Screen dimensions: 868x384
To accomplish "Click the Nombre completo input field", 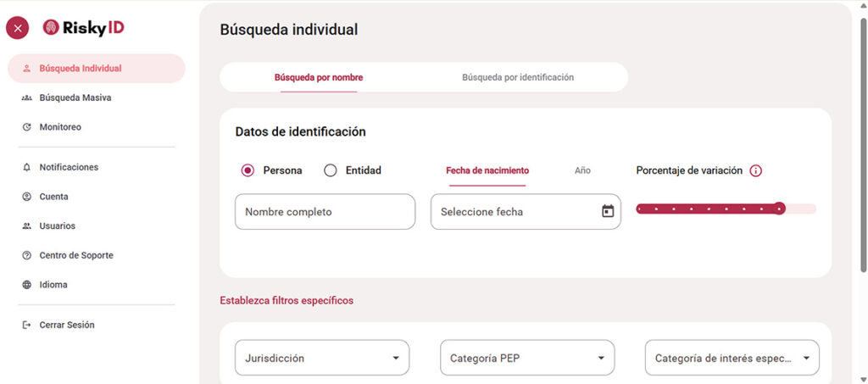I will (x=325, y=212).
